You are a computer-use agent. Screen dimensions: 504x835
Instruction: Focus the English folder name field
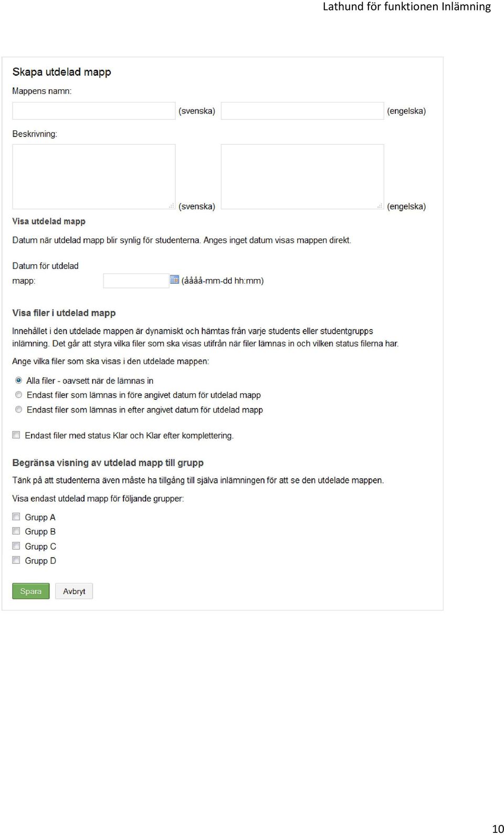302,111
